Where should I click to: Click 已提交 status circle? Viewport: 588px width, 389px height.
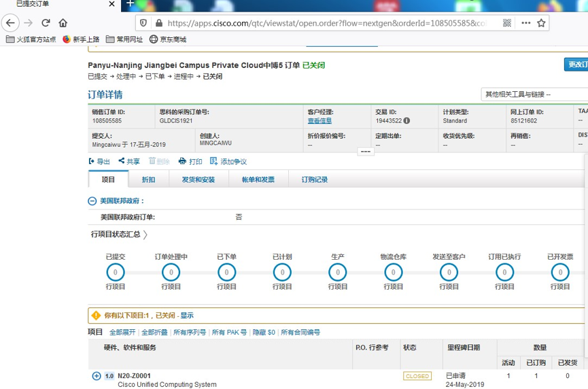pyautogui.click(x=115, y=272)
